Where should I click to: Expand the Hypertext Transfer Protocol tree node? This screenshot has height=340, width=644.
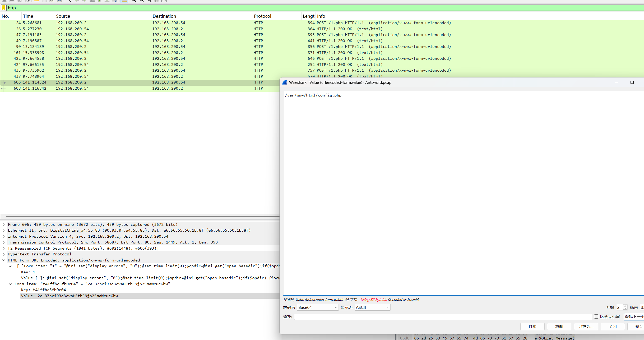tap(4, 254)
